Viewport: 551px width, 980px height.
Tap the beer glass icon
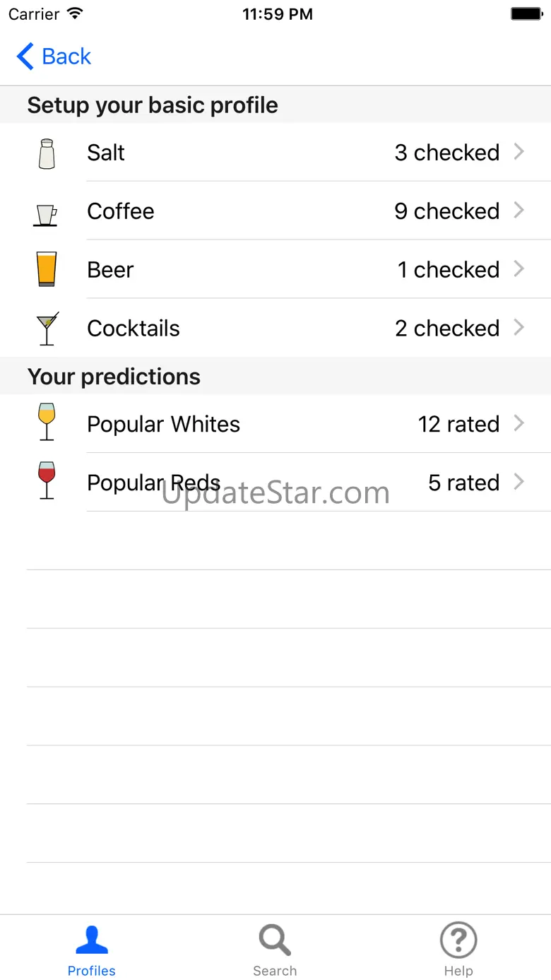pyautogui.click(x=47, y=269)
